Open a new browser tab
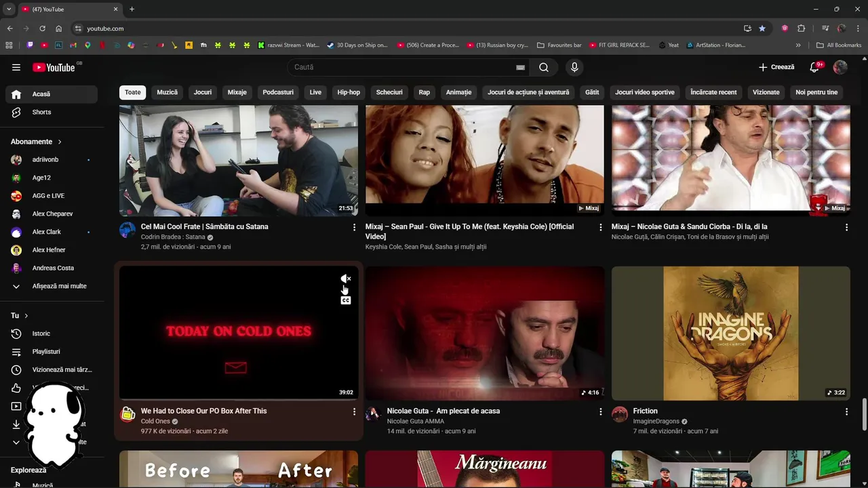This screenshot has height=488, width=868. 132,9
